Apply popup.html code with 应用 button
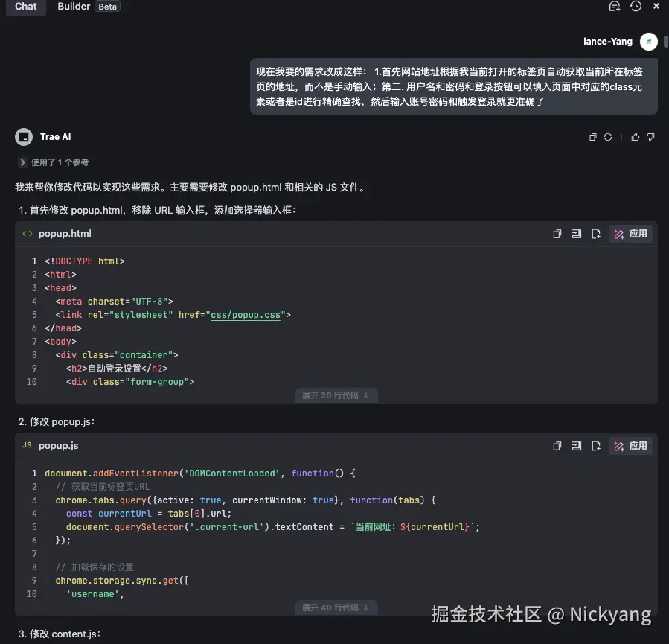This screenshot has height=644, width=669. point(630,234)
